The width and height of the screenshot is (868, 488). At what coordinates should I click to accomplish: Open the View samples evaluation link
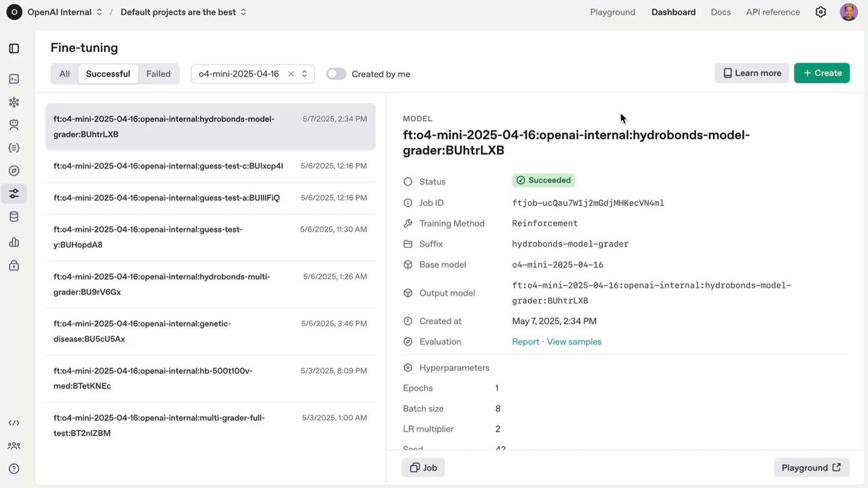coord(574,341)
